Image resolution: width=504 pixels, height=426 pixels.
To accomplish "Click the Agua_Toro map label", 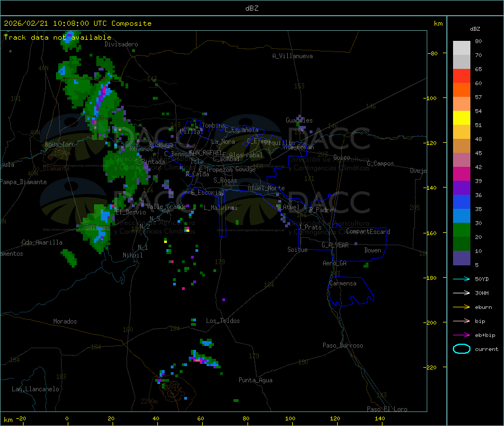I will coord(60,144).
